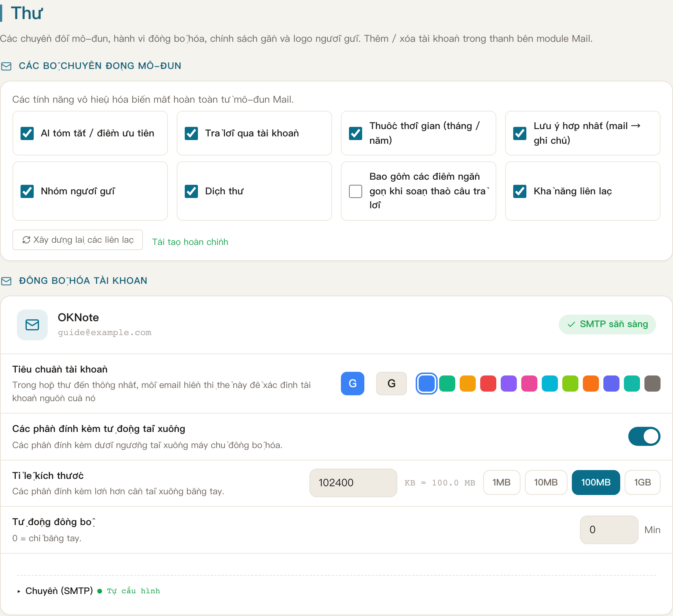Pick the red account color swatch
The height and width of the screenshot is (616, 673).
tap(488, 384)
